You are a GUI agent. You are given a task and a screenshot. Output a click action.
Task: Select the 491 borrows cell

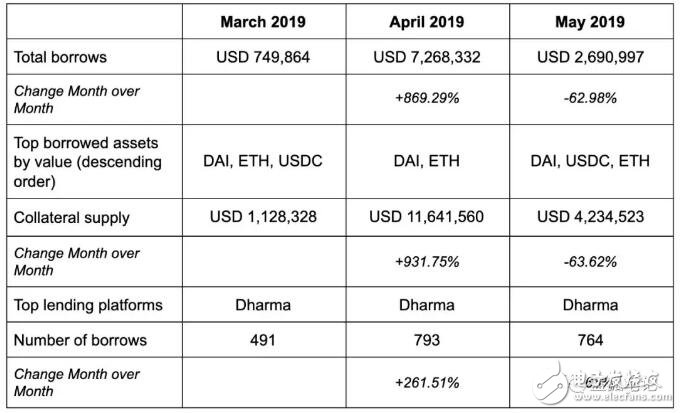click(x=264, y=340)
